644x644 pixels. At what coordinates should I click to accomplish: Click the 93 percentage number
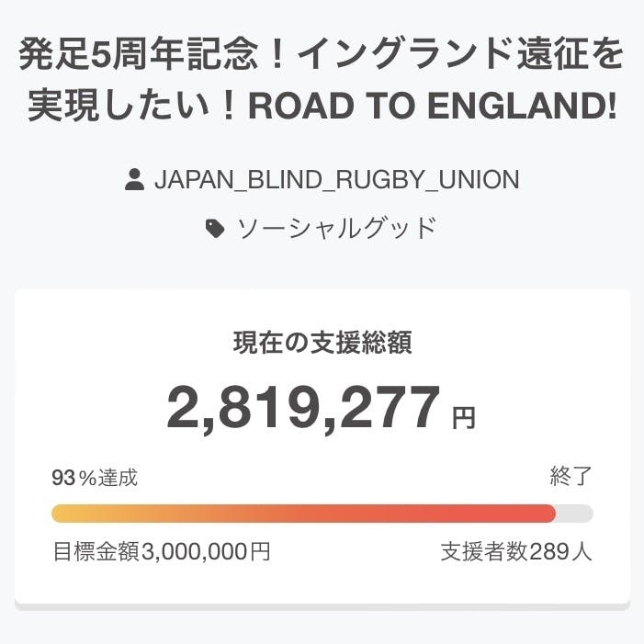(62, 478)
